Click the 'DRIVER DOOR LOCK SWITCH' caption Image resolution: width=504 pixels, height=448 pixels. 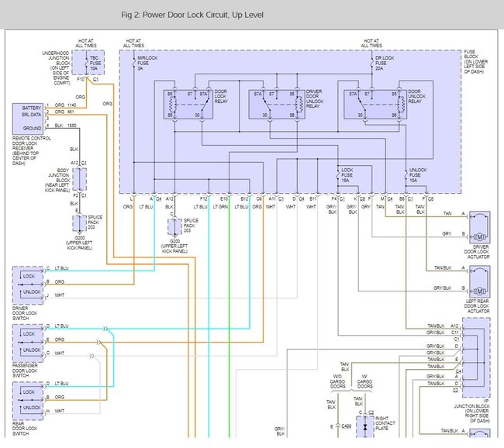25,313
